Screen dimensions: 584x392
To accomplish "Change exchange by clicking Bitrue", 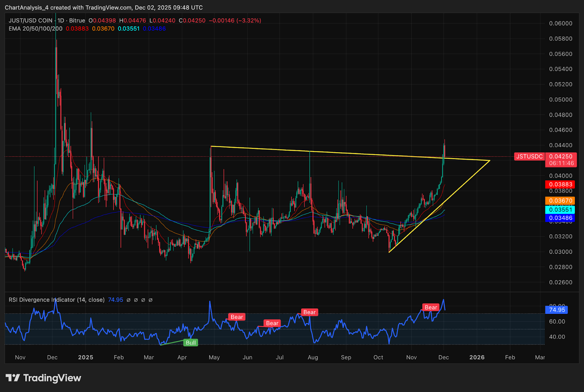I will point(77,20).
